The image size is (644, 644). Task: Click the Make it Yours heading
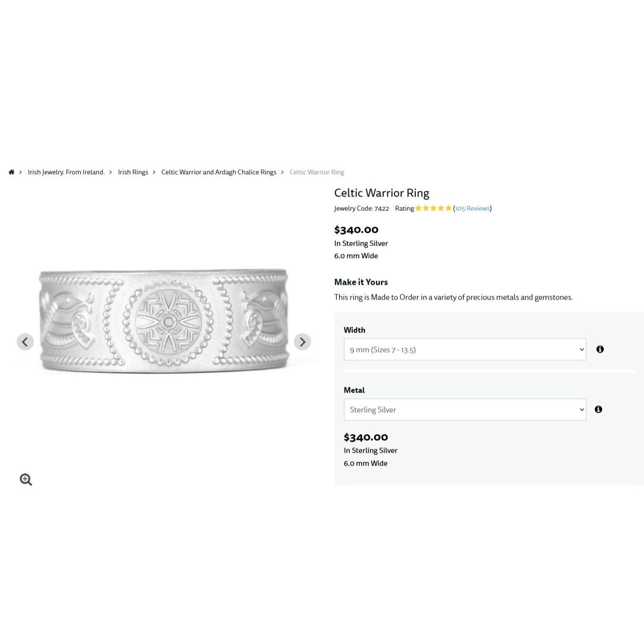[361, 282]
